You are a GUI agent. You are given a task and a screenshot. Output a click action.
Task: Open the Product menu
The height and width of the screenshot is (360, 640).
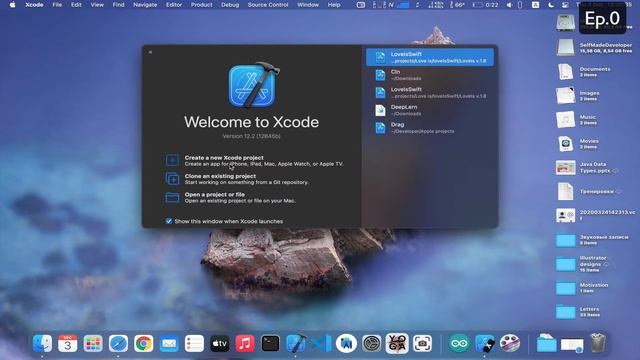click(x=202, y=5)
